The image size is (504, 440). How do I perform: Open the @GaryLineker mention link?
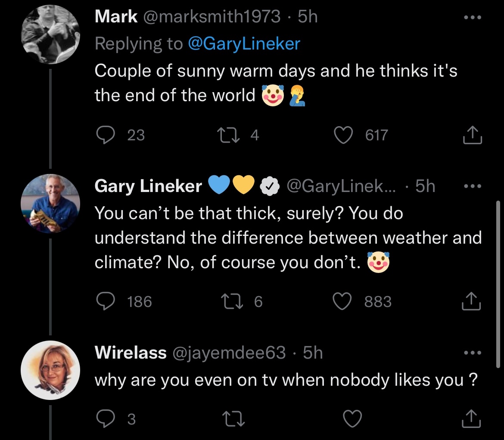click(244, 43)
